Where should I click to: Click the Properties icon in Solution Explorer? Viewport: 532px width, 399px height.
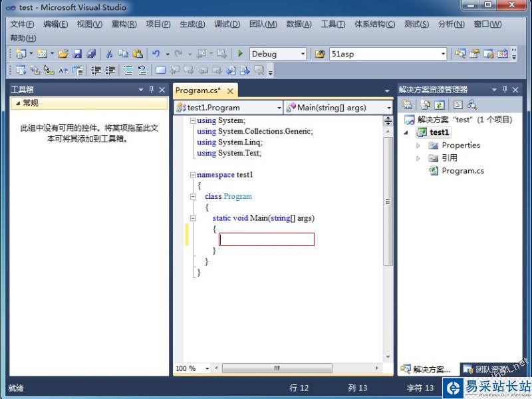[x=407, y=104]
